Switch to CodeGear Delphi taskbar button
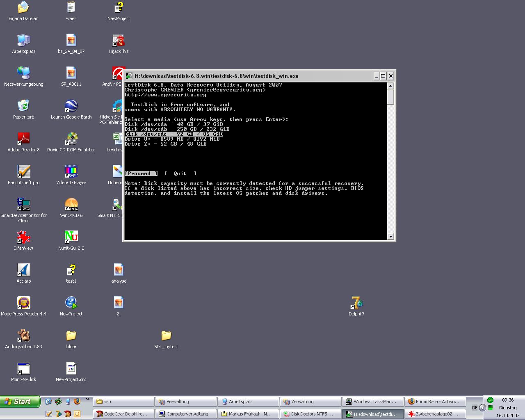This screenshot has width=525, height=420. [124, 414]
